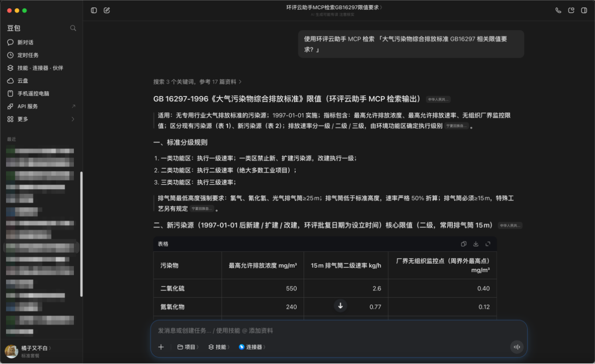Jump to bottom with down-arrow button
This screenshot has width=595, height=364.
click(340, 306)
